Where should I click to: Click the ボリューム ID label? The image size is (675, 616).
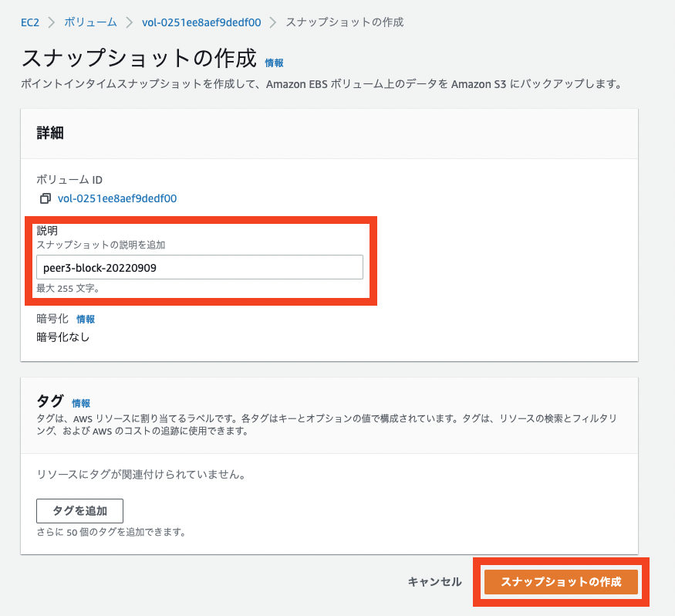tap(69, 180)
